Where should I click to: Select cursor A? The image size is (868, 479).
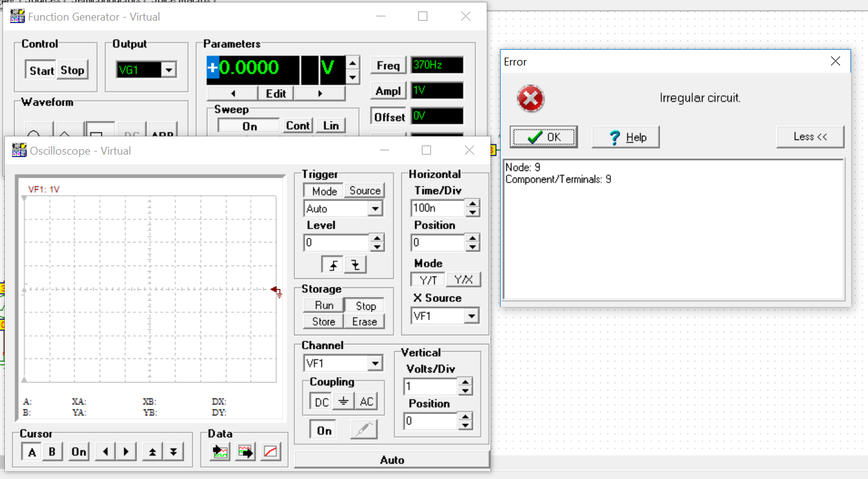(x=32, y=452)
